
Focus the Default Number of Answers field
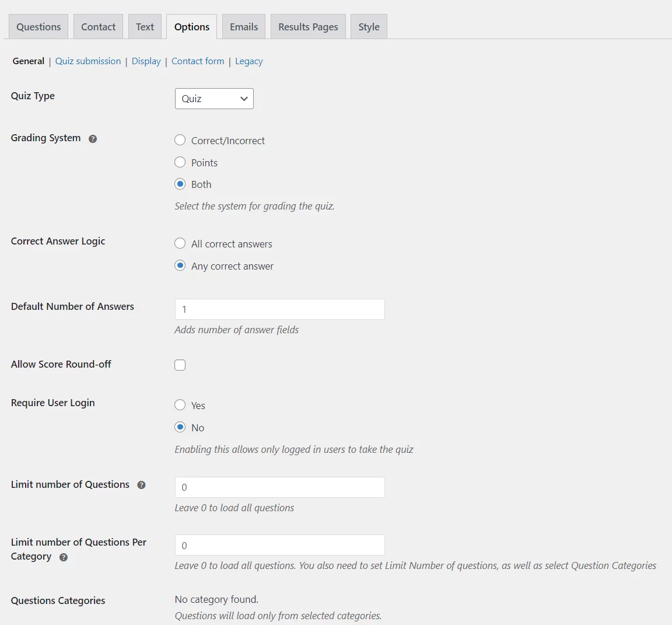[x=280, y=309]
